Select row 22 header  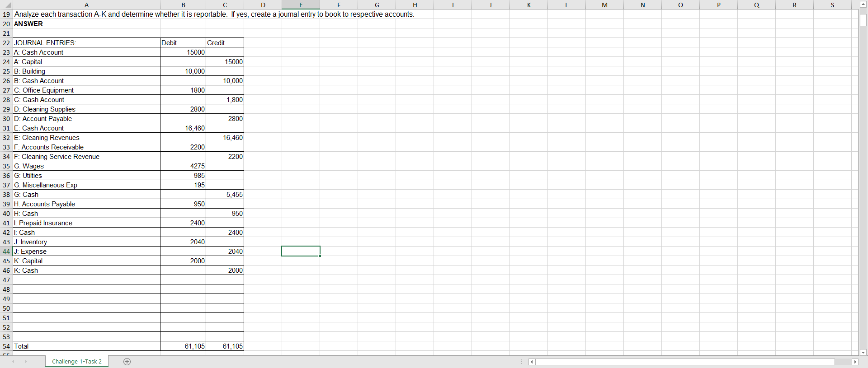click(6, 42)
